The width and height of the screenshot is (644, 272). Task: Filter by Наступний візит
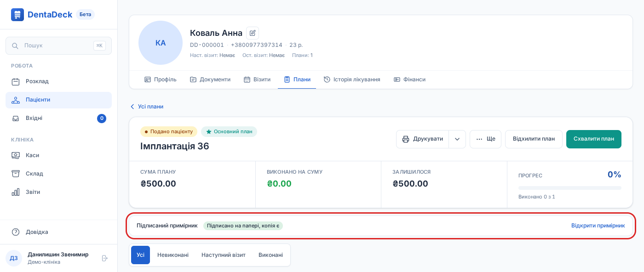click(224, 255)
